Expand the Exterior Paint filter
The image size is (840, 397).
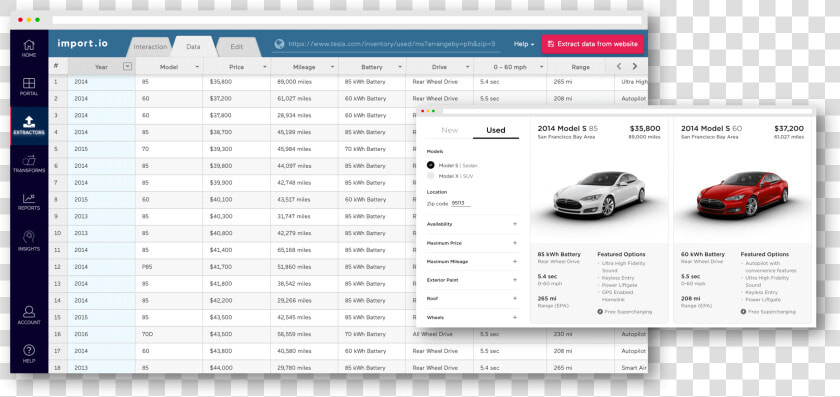[515, 280]
